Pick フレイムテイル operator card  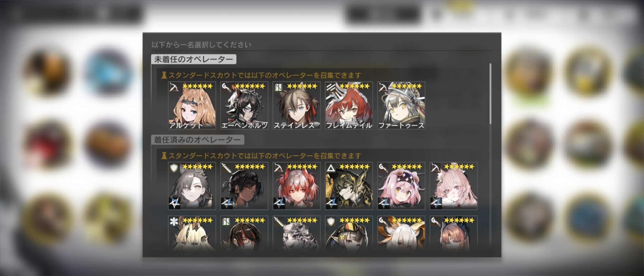click(349, 106)
